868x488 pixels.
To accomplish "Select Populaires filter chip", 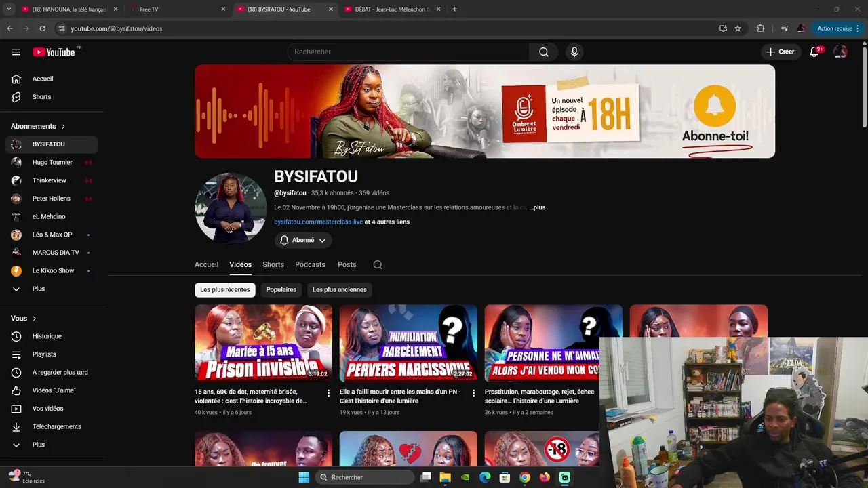I will (x=281, y=290).
